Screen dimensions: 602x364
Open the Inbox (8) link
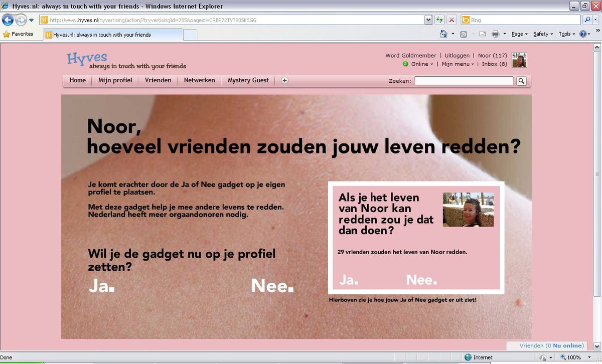click(495, 64)
